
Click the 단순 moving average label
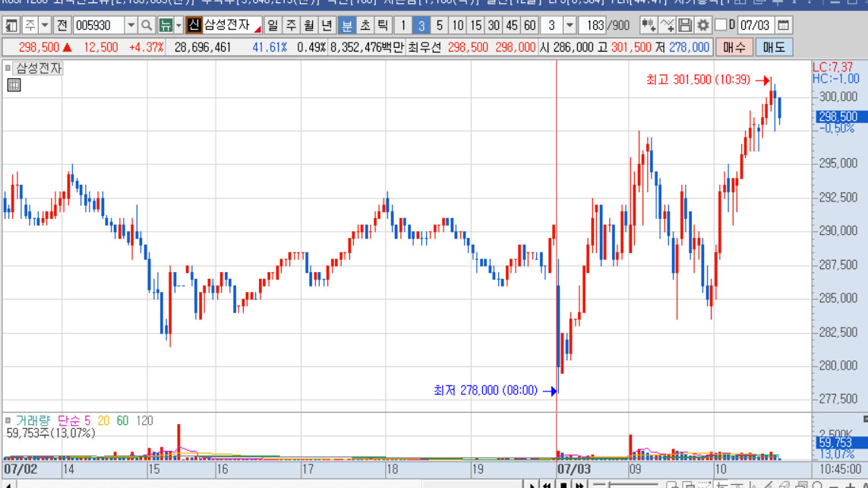69,421
